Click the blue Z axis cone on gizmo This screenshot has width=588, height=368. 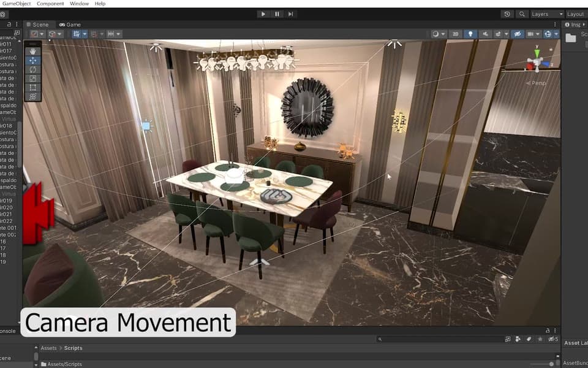547,64
